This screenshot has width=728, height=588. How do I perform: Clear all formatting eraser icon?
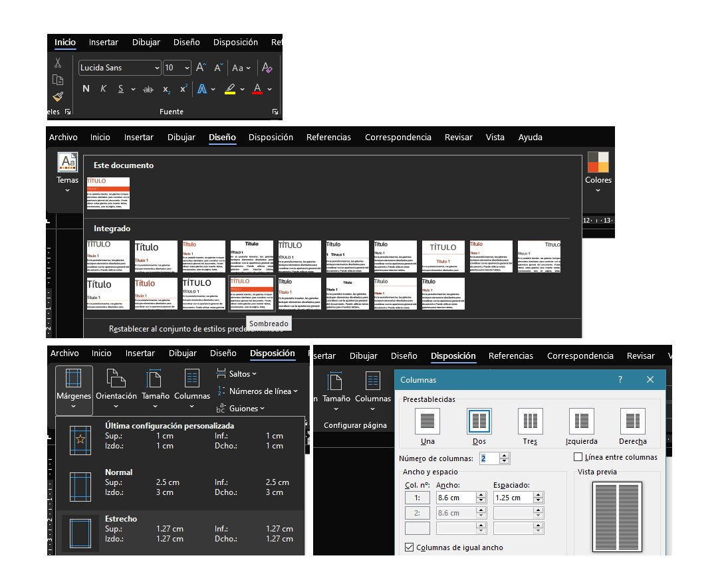(x=267, y=68)
